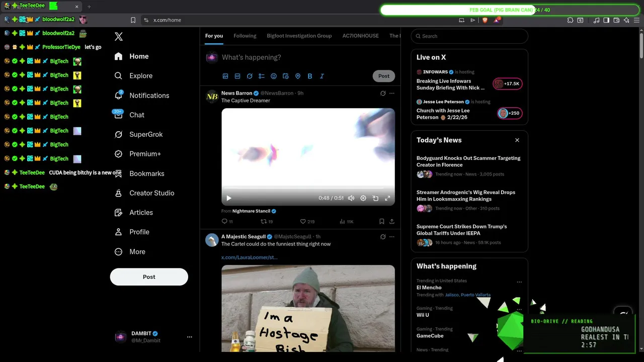644x362 pixels.
Task: Schedule the post with the calendar icon
Action: [x=286, y=76]
